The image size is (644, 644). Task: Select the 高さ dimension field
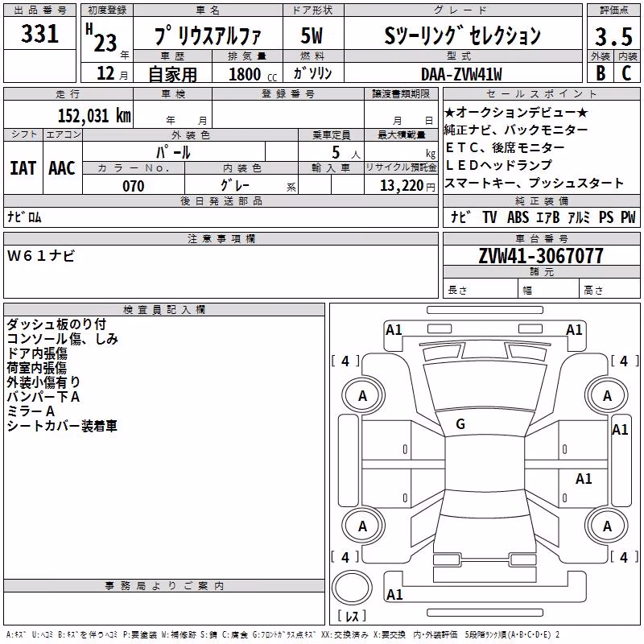tap(610, 290)
